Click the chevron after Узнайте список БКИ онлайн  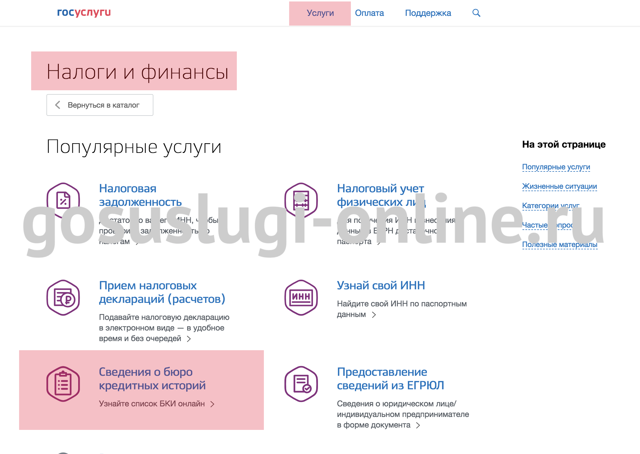[x=212, y=404]
